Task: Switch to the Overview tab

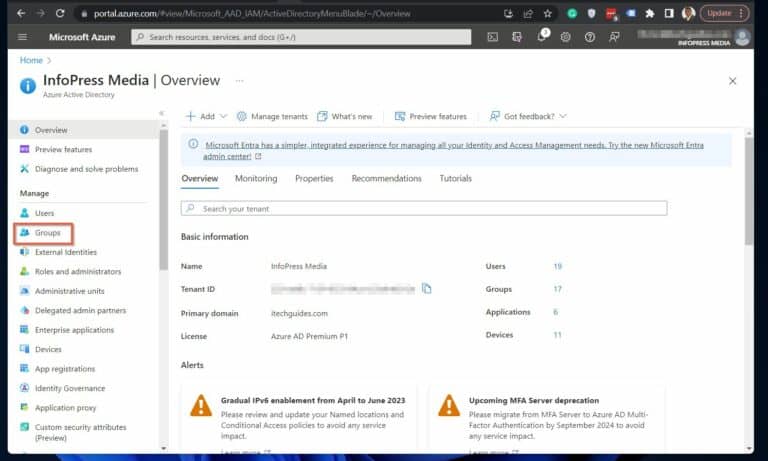Action: pyautogui.click(x=200, y=179)
